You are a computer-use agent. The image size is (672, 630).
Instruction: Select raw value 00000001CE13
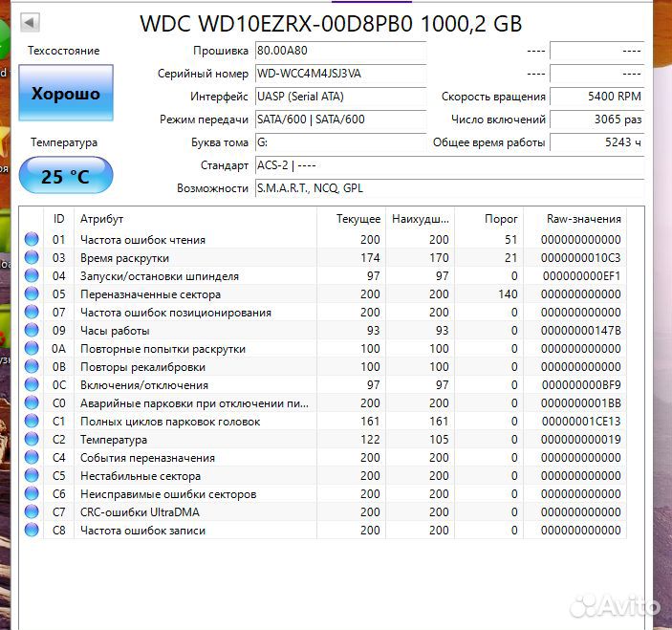click(x=581, y=422)
